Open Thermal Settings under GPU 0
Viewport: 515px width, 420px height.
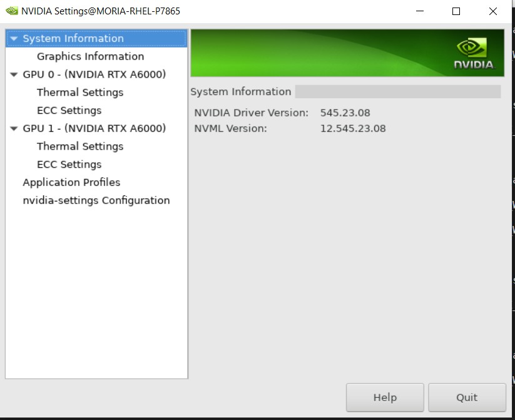coord(80,92)
